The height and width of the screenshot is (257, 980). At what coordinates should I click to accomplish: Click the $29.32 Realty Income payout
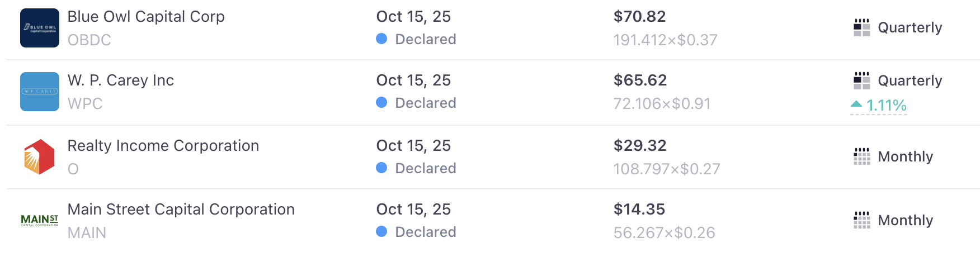[640, 146]
